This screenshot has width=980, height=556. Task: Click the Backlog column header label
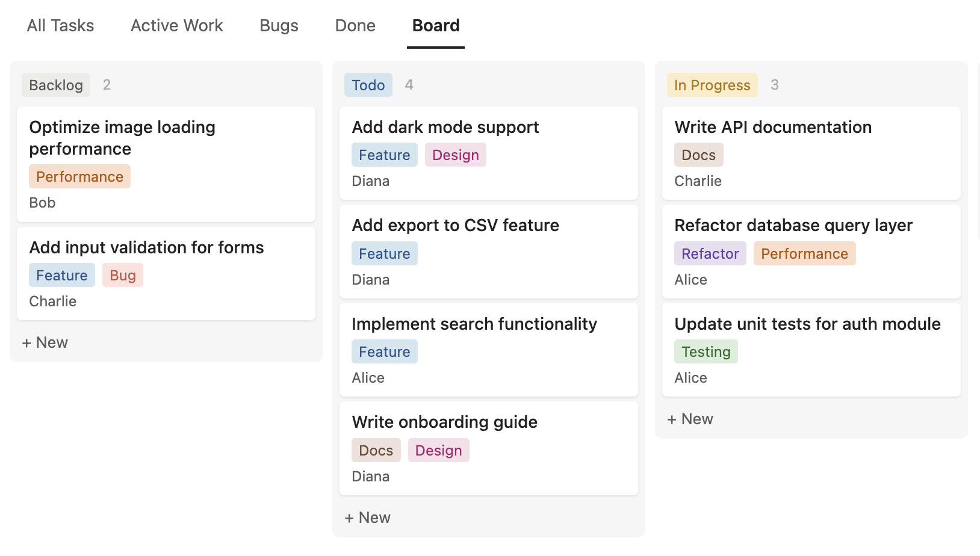(56, 85)
